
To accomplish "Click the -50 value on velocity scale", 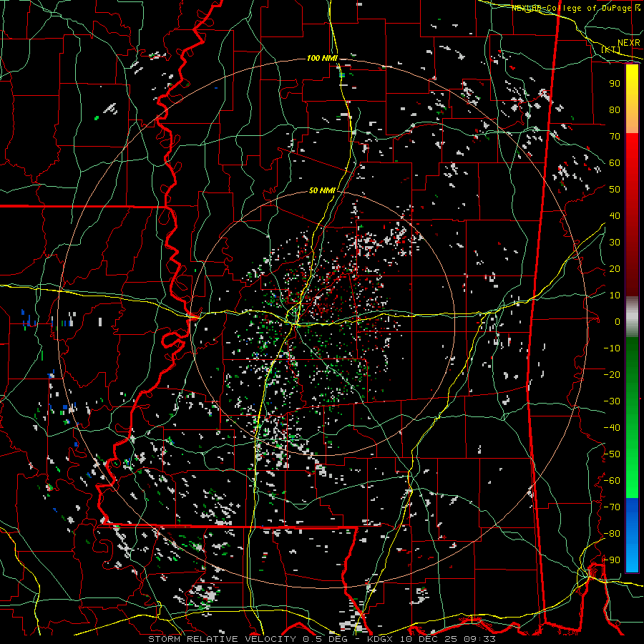I will (612, 454).
